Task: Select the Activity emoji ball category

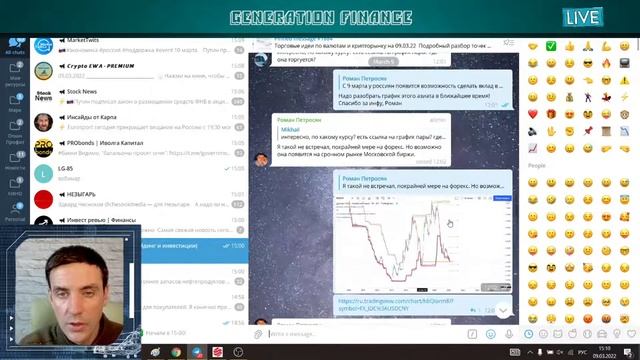Action: (587, 334)
